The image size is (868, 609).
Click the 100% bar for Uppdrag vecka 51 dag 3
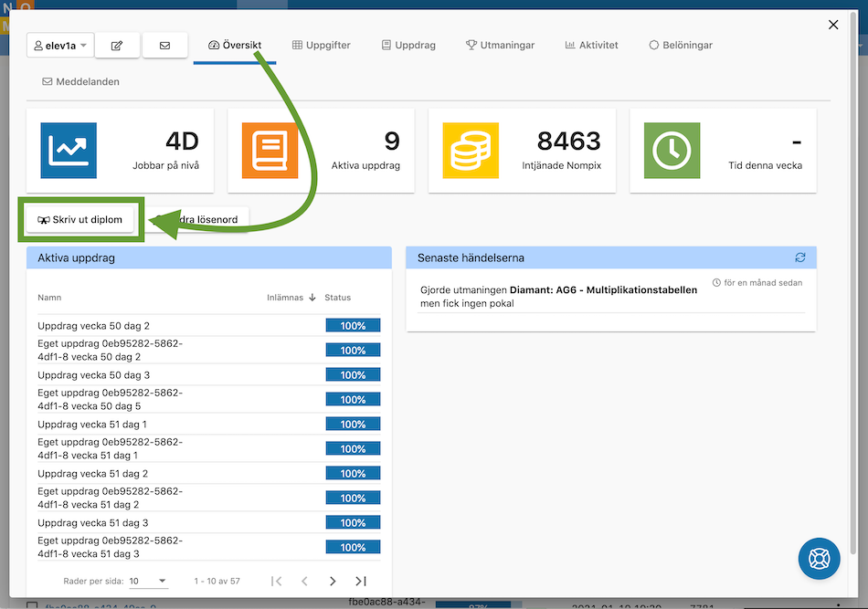click(354, 522)
